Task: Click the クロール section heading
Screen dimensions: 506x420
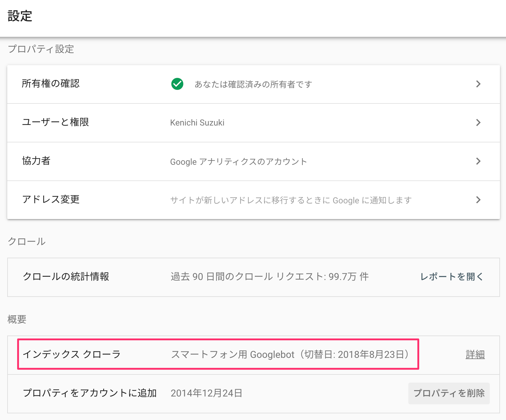Action: tap(27, 241)
